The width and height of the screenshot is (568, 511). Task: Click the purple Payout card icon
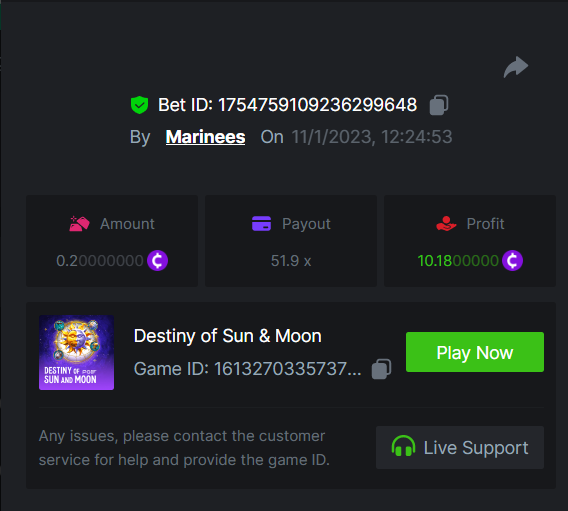261,223
